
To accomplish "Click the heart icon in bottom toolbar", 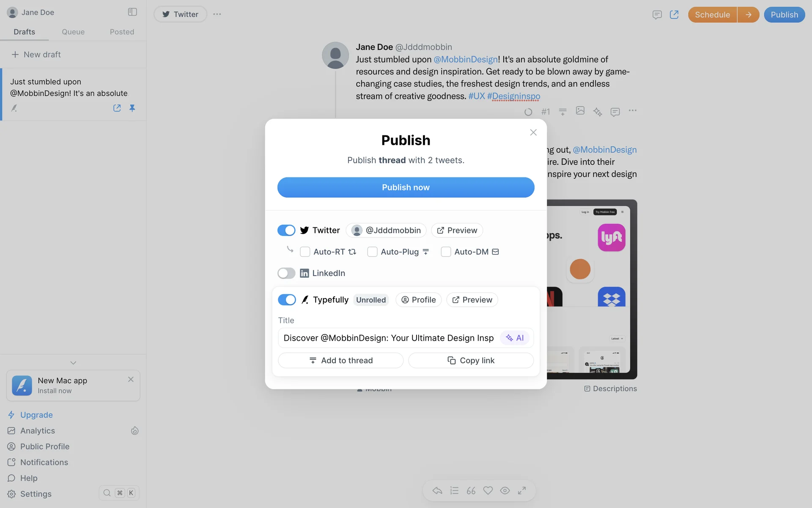I will pyautogui.click(x=488, y=491).
